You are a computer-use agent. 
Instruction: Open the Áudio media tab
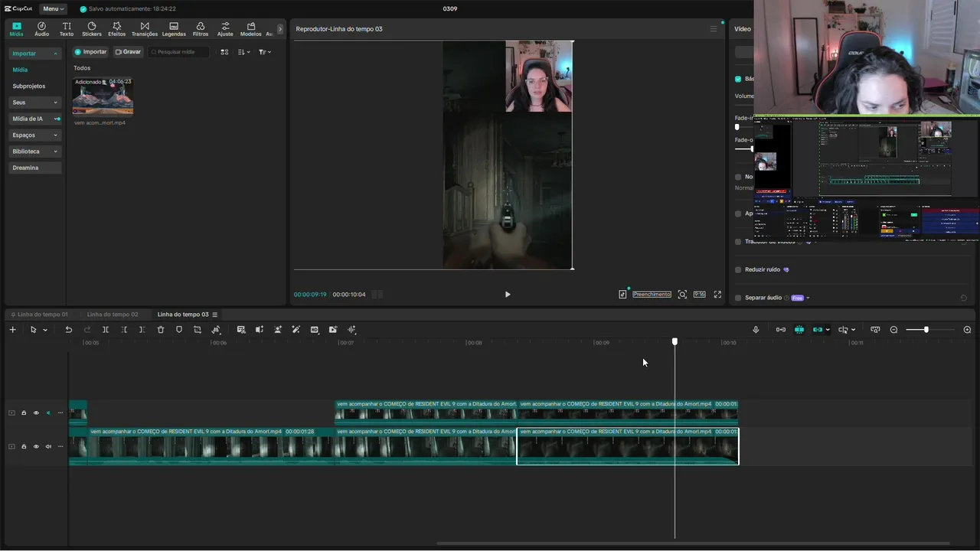coord(41,29)
